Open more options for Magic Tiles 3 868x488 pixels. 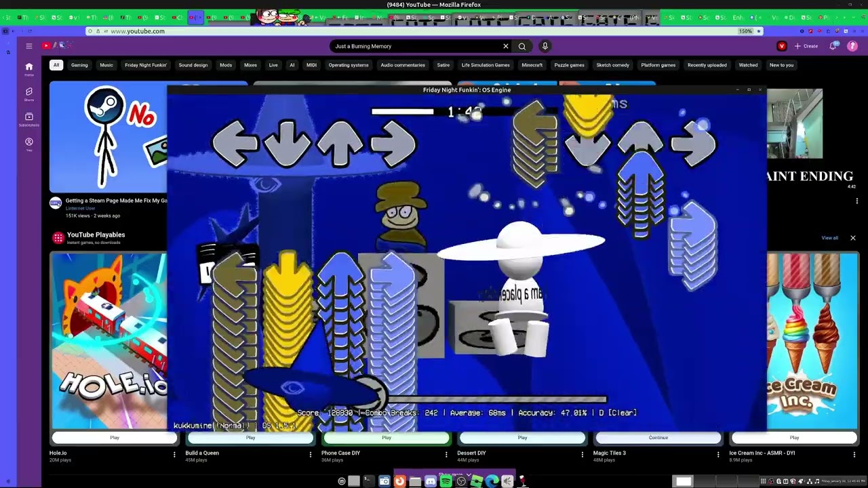tap(718, 455)
